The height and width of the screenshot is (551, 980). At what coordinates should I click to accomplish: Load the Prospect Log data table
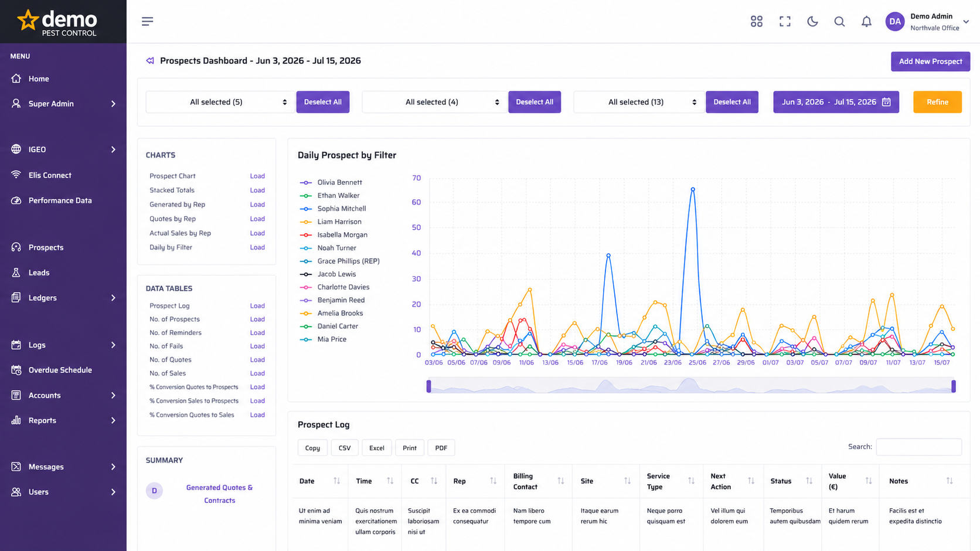(257, 306)
